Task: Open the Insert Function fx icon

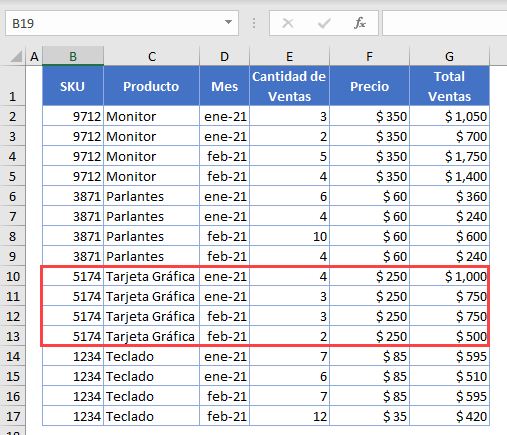Action: (360, 23)
